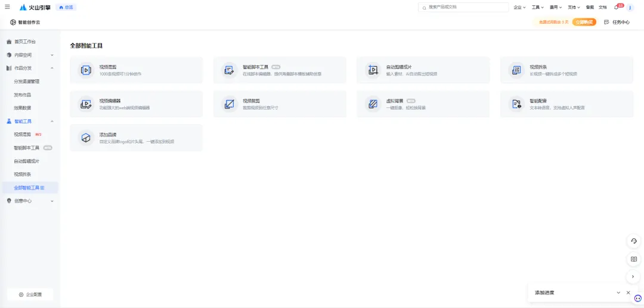Collapse the 作品分发 section chevron
644x308 pixels.
pos(52,68)
